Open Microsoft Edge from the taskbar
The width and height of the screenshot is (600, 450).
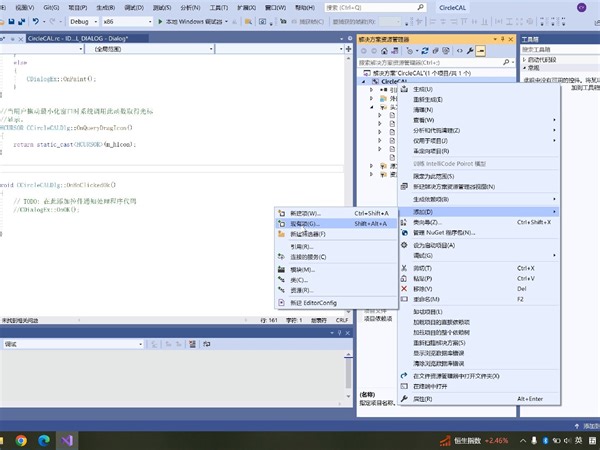coord(44,441)
